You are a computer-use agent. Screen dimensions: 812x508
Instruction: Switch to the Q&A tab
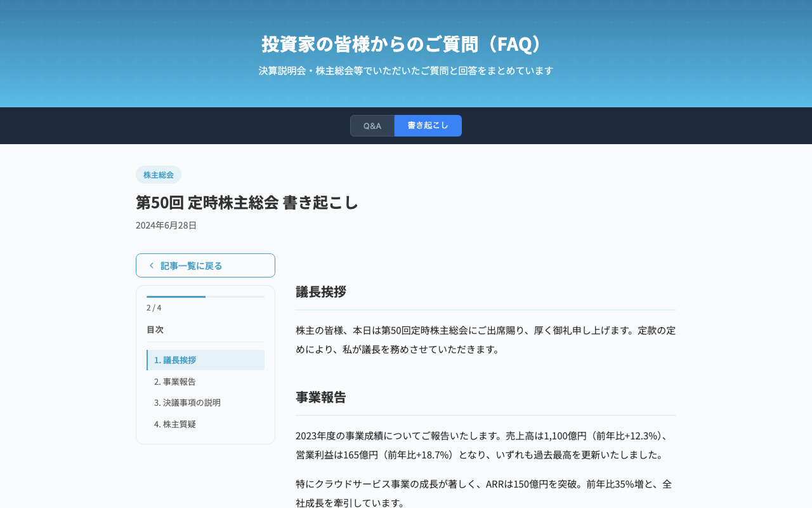click(372, 126)
